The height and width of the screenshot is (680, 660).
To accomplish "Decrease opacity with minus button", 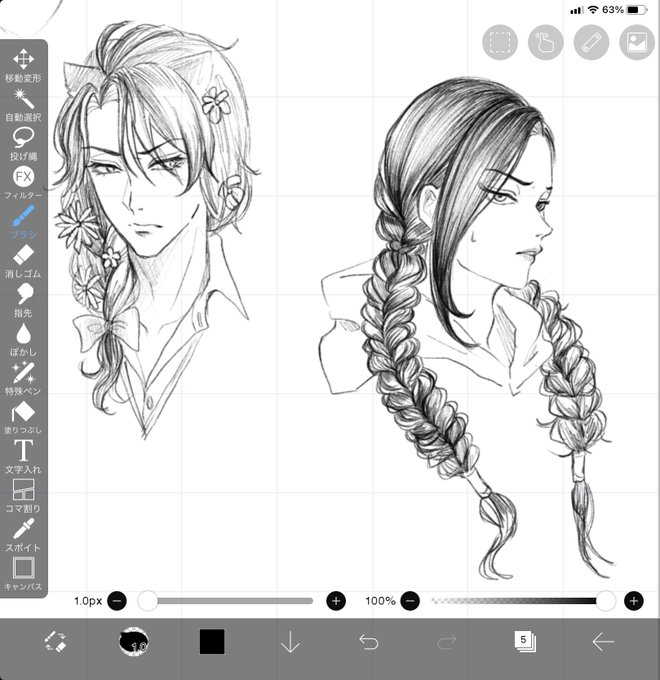I will [x=410, y=601].
